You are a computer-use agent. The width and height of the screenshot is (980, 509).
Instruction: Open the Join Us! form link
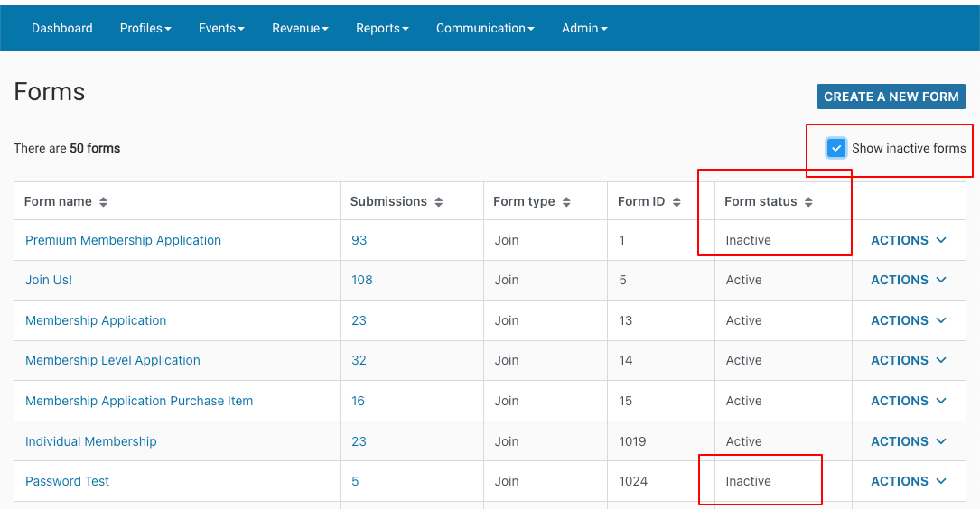pyautogui.click(x=49, y=281)
